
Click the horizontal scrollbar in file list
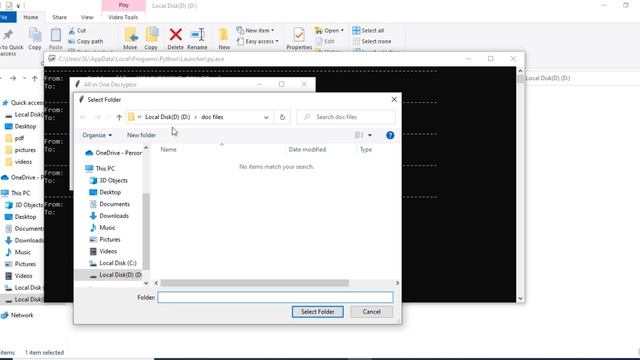point(255,283)
